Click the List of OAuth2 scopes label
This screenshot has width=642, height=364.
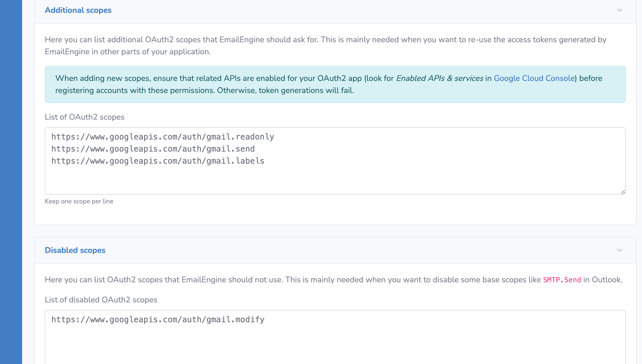point(85,117)
